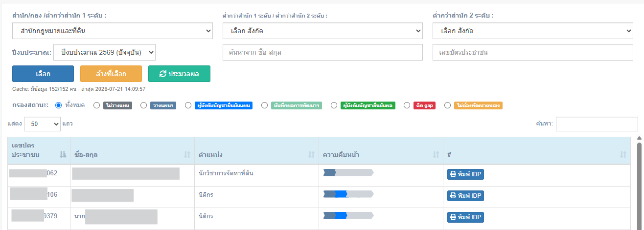Select the green ผู้บังคับบัญชายืนยันผล filter radio
Image resolution: width=644 pixels, height=230 pixels.
coord(334,105)
